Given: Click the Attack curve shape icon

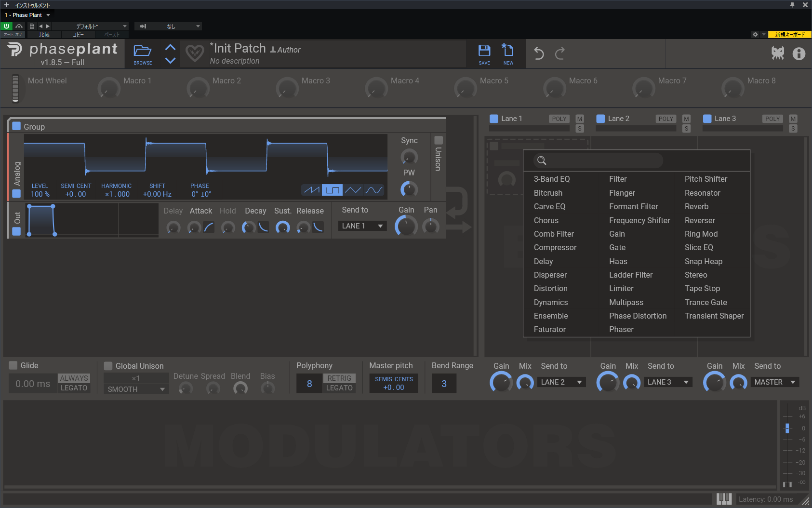Looking at the screenshot, I should tap(209, 227).
